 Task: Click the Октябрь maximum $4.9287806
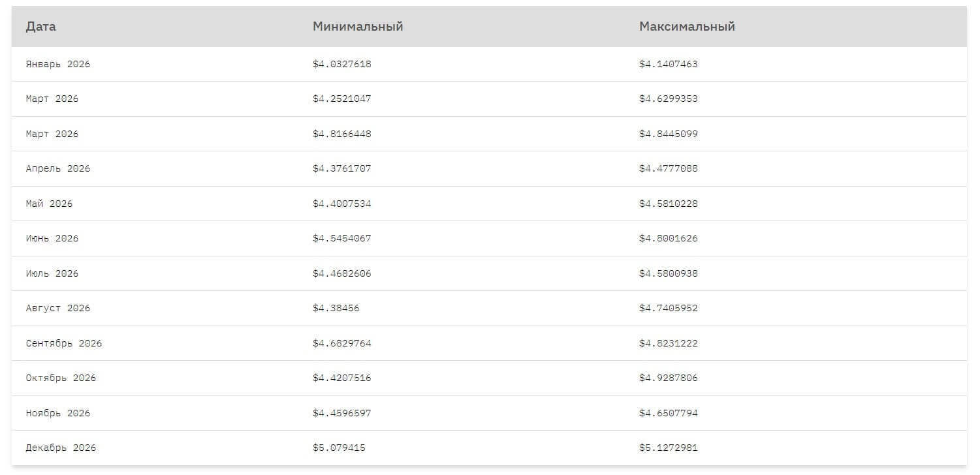pos(668,378)
